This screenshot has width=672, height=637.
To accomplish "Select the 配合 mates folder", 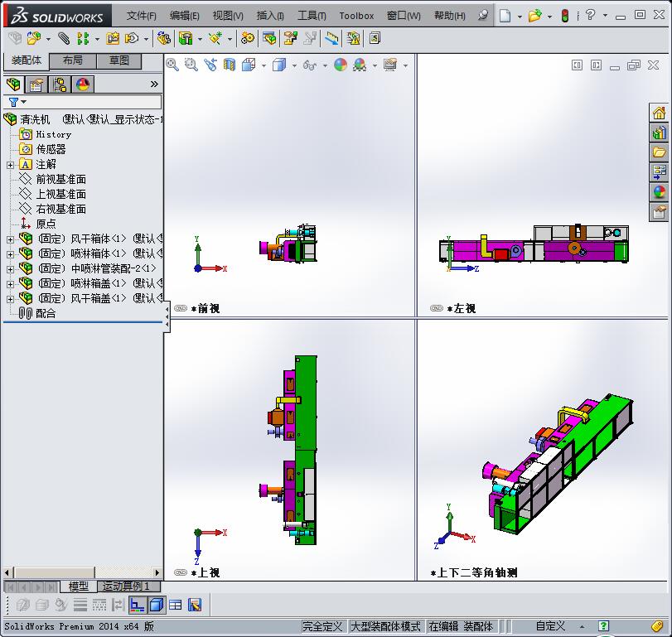I will point(46,314).
